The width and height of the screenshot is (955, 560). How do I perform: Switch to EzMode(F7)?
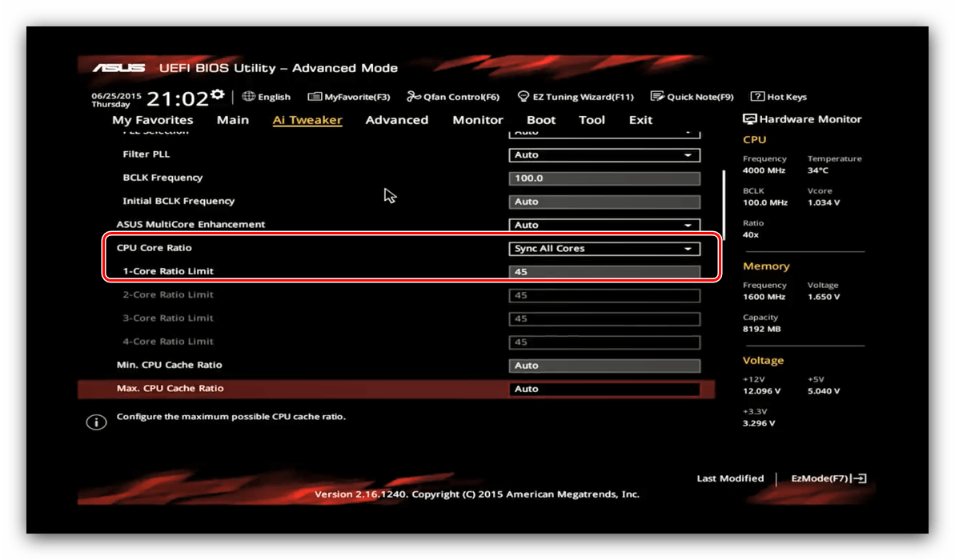point(828,478)
